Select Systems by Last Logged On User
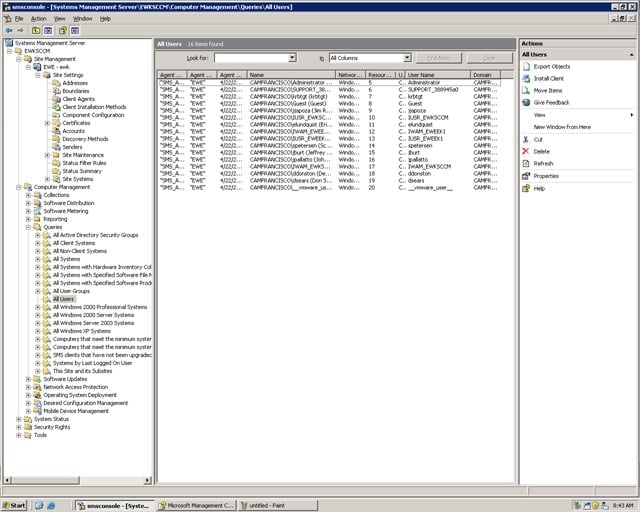 (92, 363)
